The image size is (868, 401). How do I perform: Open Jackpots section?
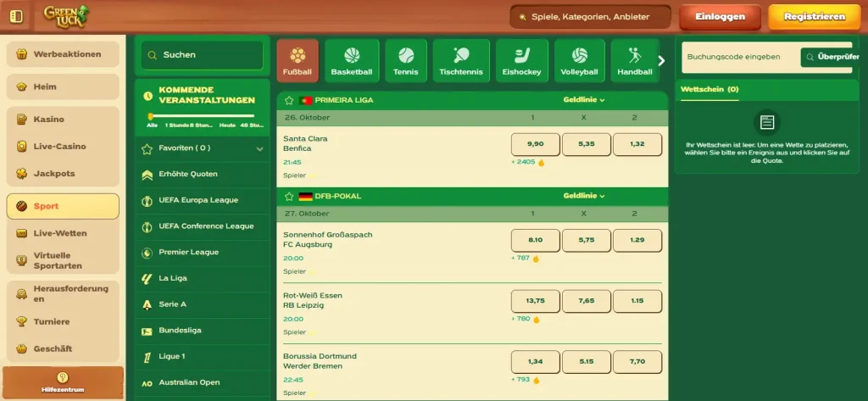click(x=63, y=173)
